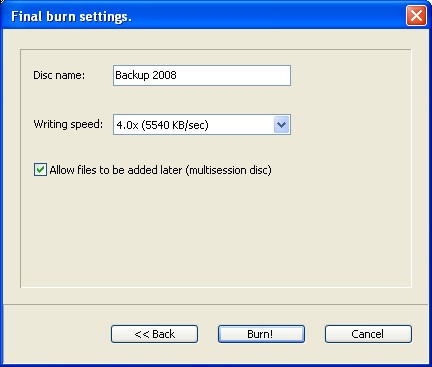Select the 4.0x (5540 KB/sec) speed value

click(x=162, y=125)
